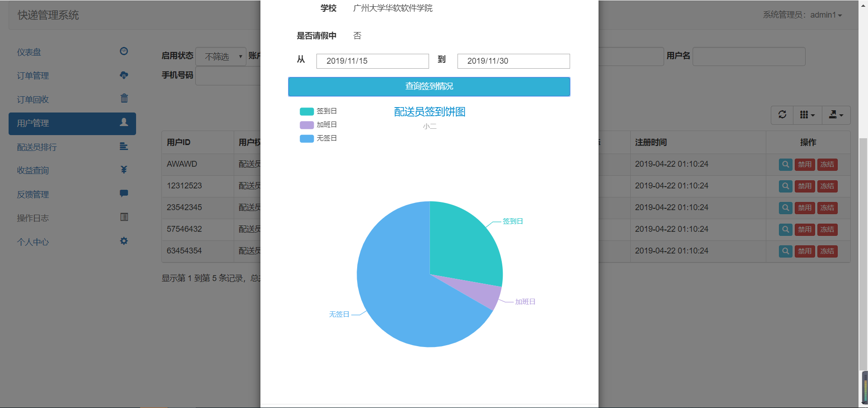Image resolution: width=868 pixels, height=408 pixels.
Task: Click 冻结 button for user 12312523
Action: pyautogui.click(x=827, y=186)
